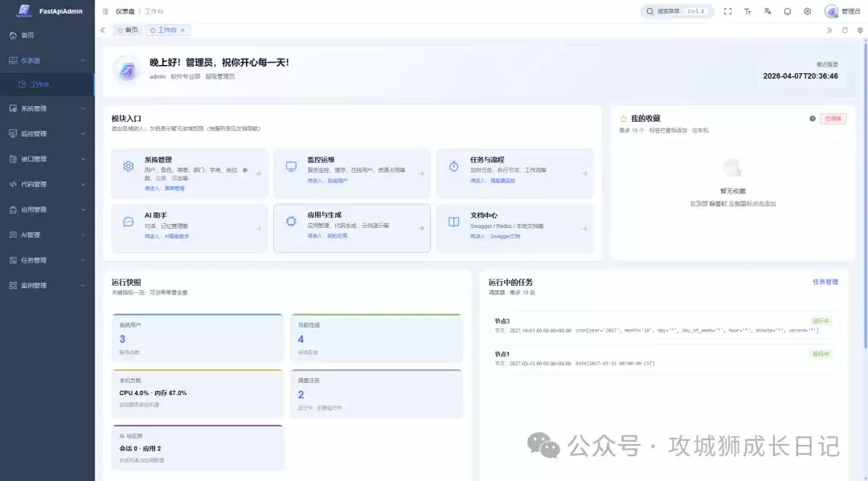Viewport: 868px width, 481px height.
Task: Open the 管理员 user dropdown
Action: (x=842, y=11)
